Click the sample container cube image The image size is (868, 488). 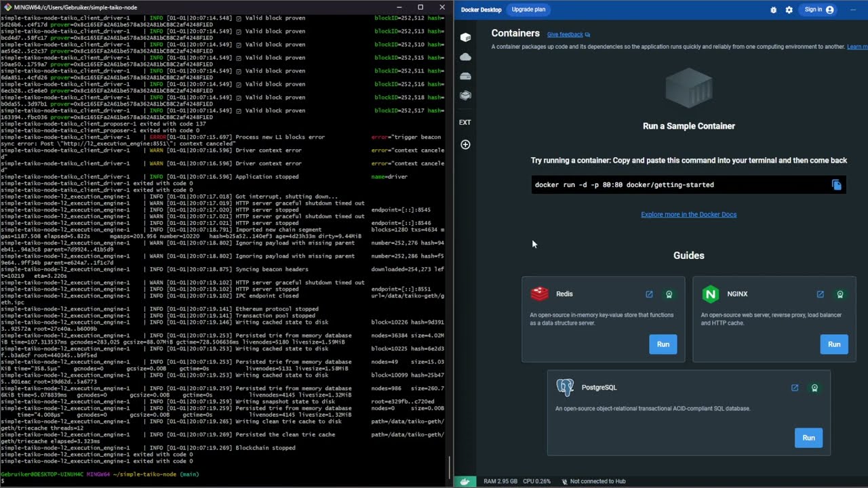pyautogui.click(x=688, y=88)
